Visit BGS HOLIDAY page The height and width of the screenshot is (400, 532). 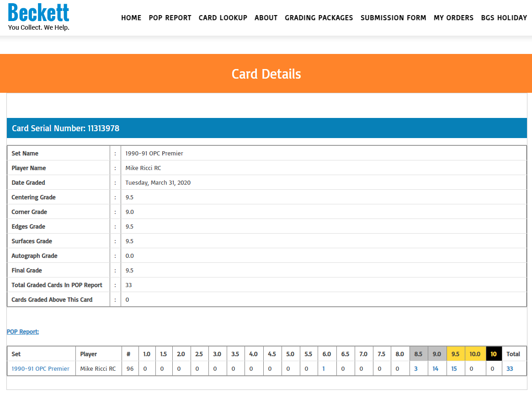coord(504,18)
